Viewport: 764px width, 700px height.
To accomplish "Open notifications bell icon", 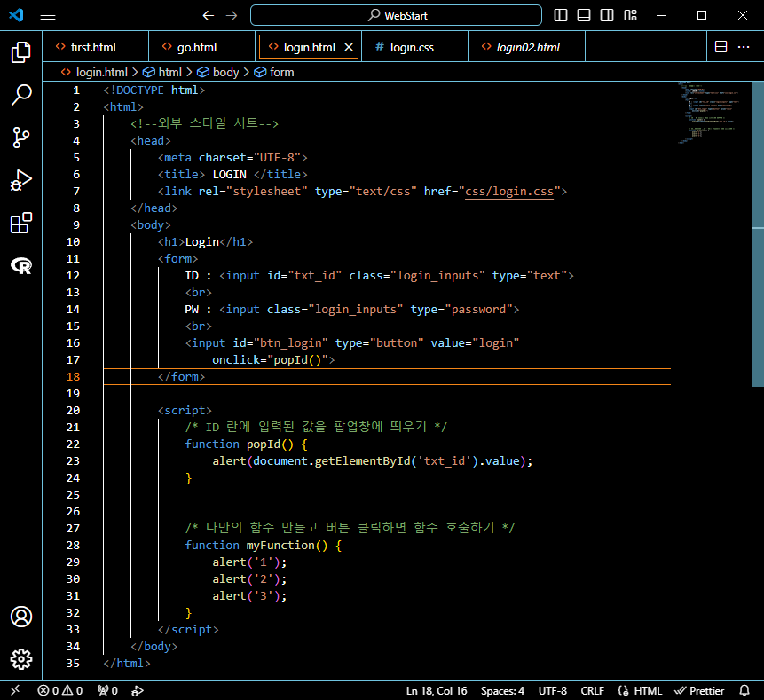I will tap(744, 690).
